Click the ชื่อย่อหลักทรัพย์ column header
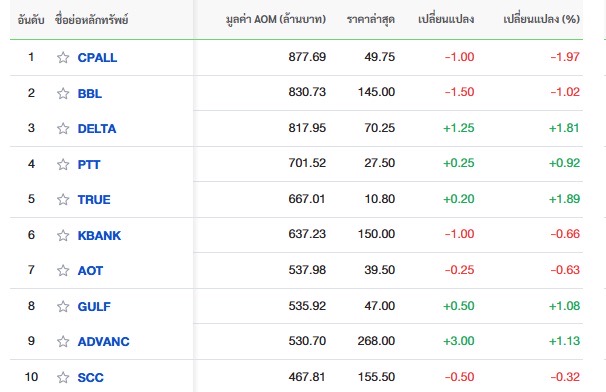The image size is (606, 392). [91, 20]
